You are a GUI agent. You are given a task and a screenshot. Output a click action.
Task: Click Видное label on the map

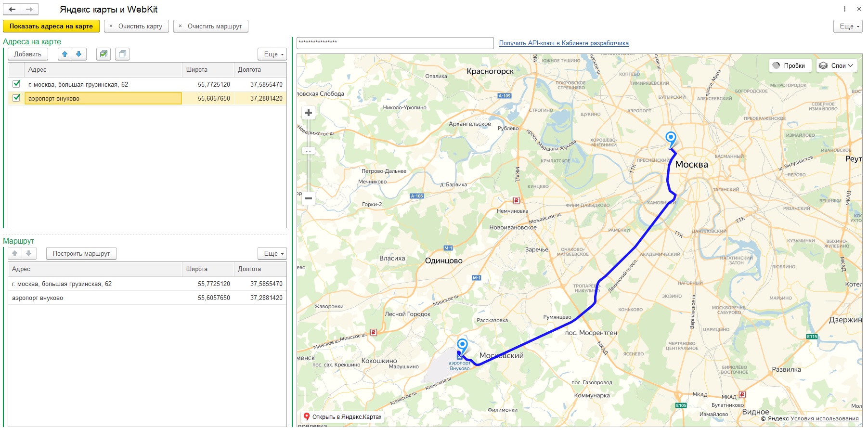[755, 412]
